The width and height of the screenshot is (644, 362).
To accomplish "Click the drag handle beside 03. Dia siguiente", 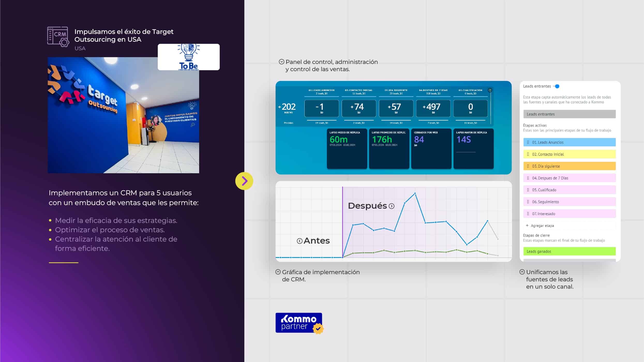I will point(528,166).
